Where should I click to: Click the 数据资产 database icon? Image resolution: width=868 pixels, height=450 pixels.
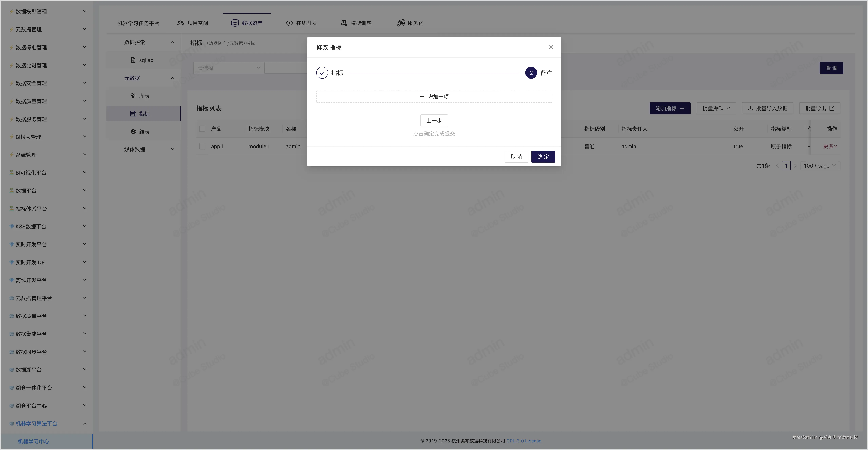(x=235, y=23)
